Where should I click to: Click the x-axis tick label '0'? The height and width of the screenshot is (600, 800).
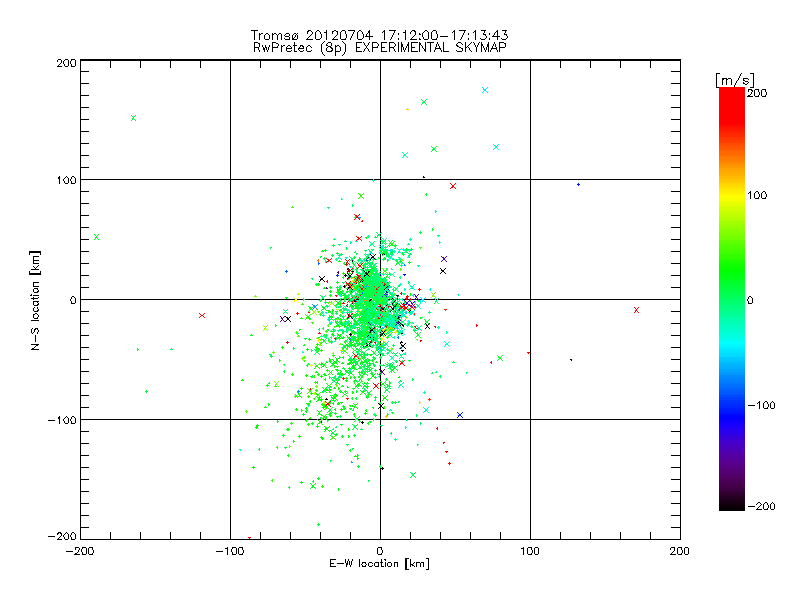point(380,551)
